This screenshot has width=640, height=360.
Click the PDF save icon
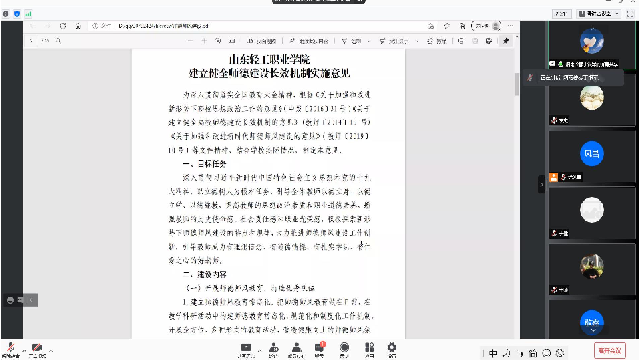[475, 41]
